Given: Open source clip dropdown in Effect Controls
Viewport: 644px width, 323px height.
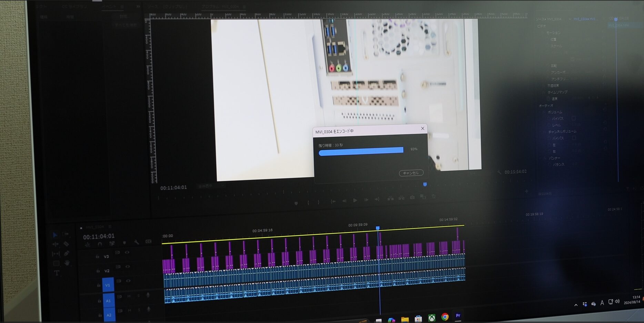Looking at the screenshot, I should click(570, 19).
